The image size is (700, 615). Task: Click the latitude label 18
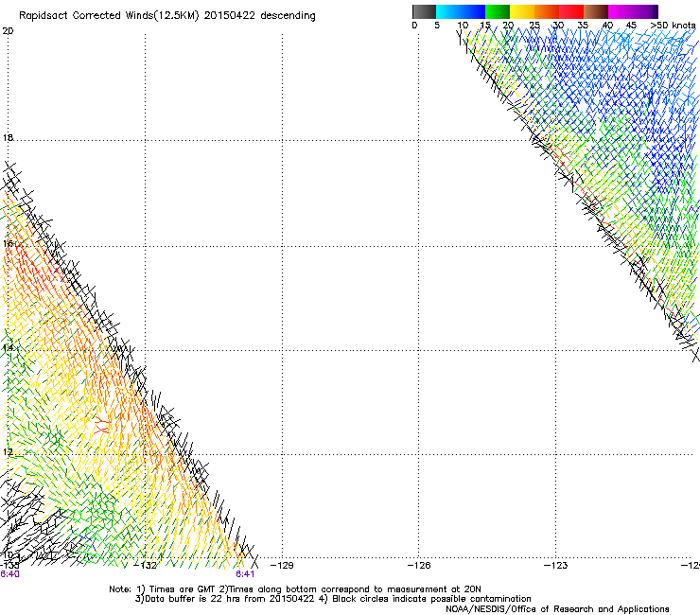pos(8,138)
